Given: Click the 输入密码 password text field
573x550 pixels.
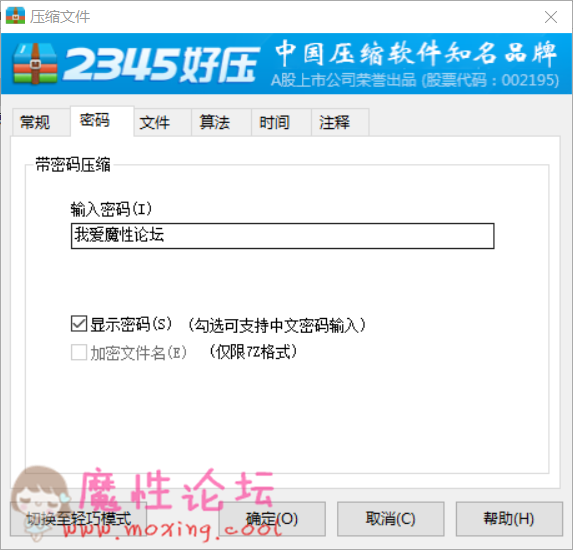Looking at the screenshot, I should tap(282, 236).
